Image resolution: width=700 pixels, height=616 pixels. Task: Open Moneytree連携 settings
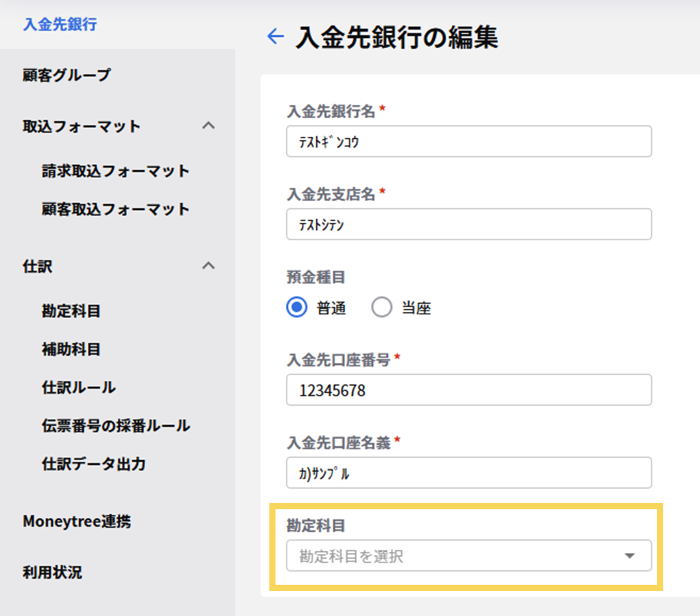77,521
